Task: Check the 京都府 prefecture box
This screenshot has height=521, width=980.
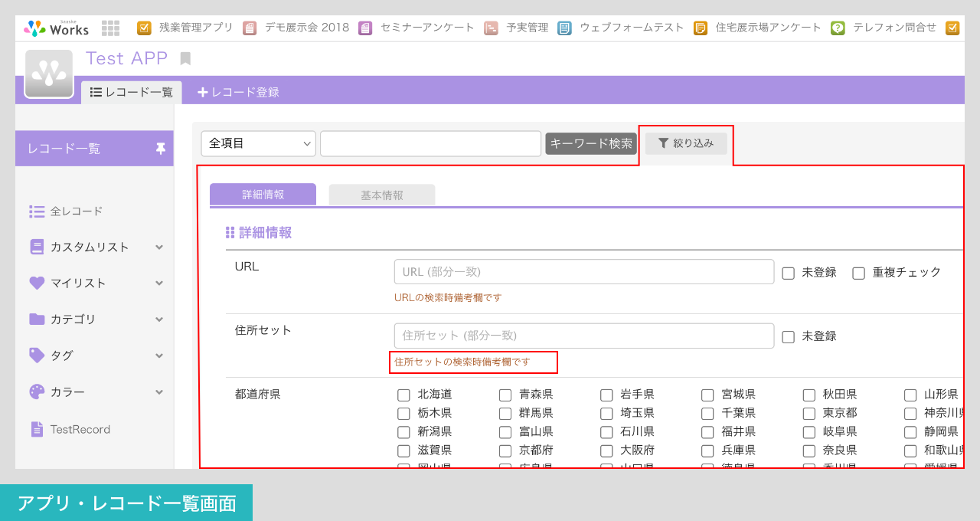Action: click(x=505, y=451)
